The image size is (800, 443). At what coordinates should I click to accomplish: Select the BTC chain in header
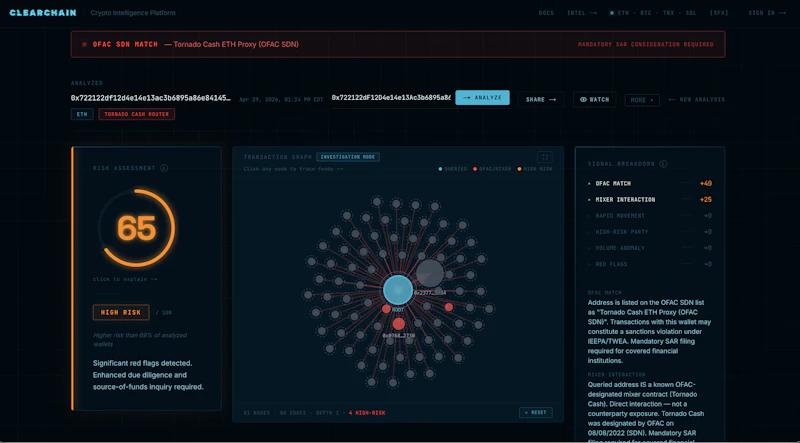[645, 13]
